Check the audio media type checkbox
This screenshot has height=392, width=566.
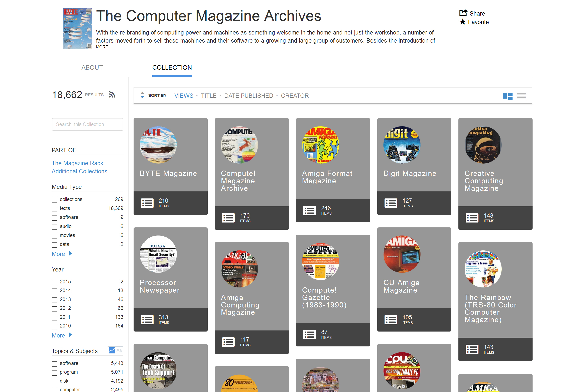tap(54, 227)
